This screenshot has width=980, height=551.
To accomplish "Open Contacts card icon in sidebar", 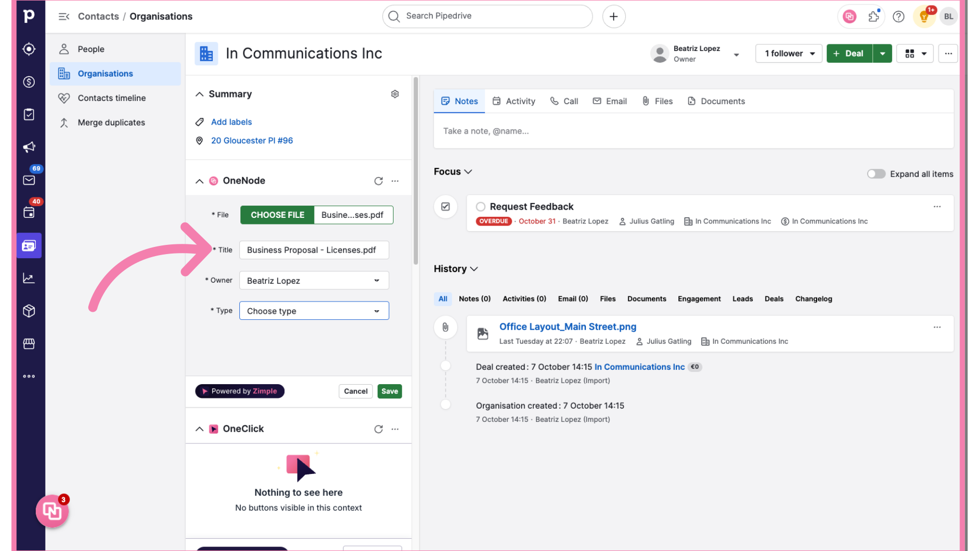I will pos(29,246).
